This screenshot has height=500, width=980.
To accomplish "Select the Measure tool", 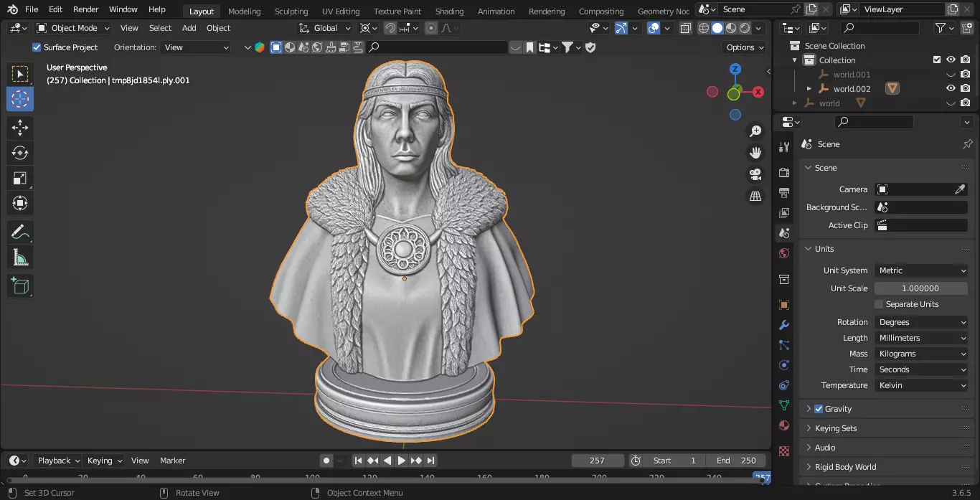I will (20, 257).
